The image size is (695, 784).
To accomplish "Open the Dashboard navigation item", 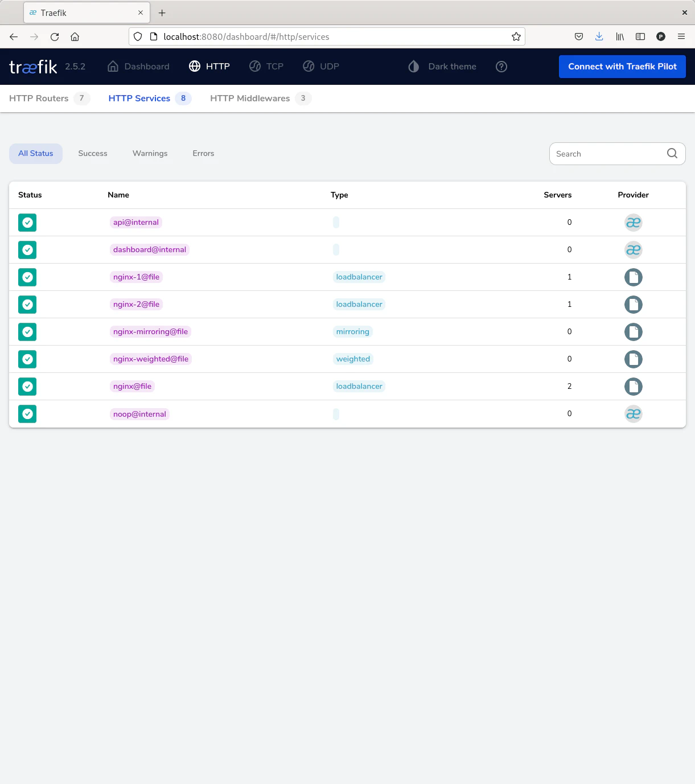I will tap(138, 67).
